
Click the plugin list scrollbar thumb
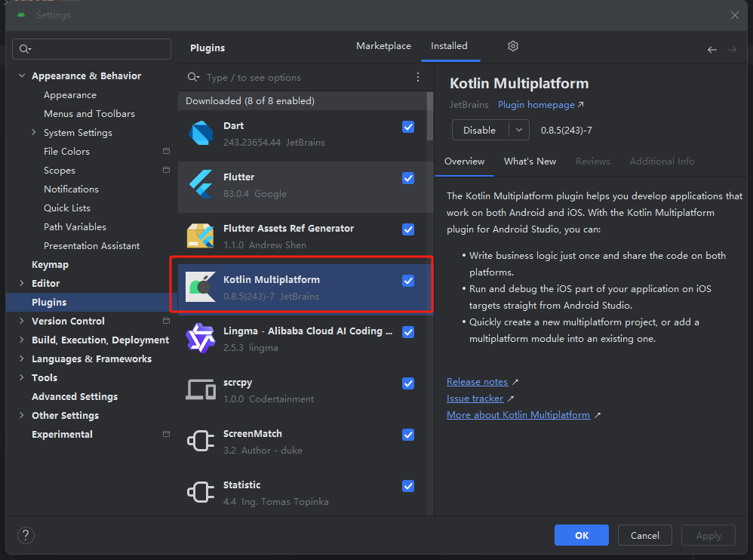(x=430, y=116)
